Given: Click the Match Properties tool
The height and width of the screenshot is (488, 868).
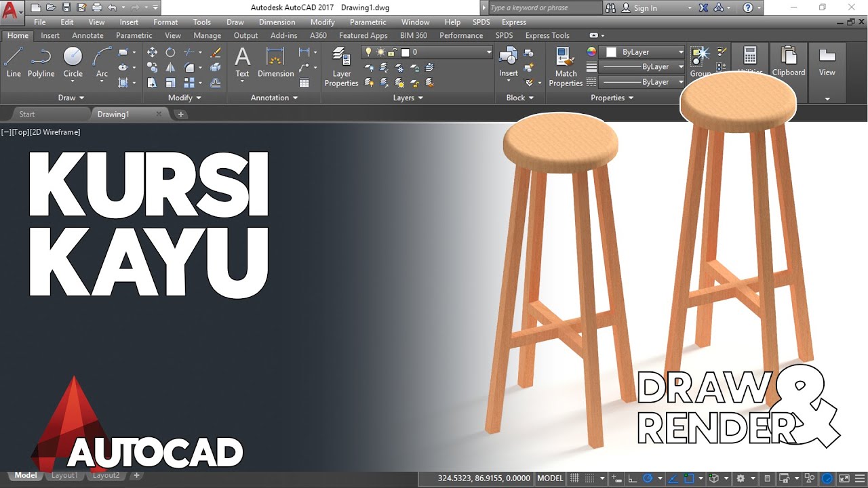Looking at the screenshot, I should (566, 66).
